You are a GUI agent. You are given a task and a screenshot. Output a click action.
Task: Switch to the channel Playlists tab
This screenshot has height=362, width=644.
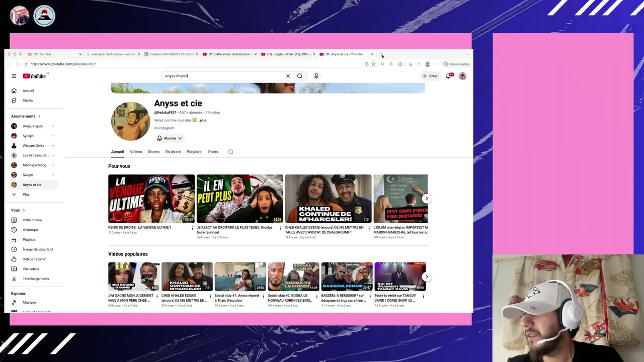point(194,152)
